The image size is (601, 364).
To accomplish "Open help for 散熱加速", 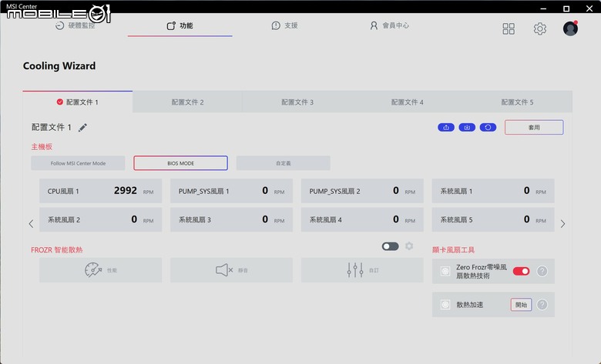I will (542, 305).
